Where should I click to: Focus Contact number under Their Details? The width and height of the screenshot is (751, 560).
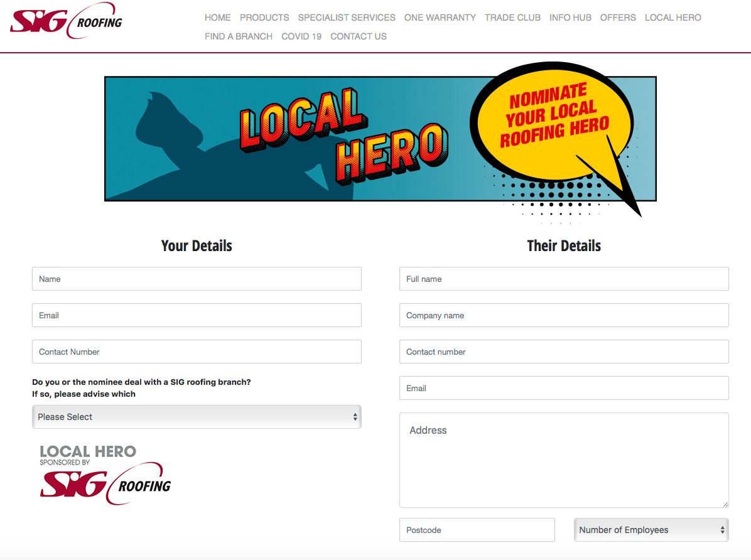565,352
